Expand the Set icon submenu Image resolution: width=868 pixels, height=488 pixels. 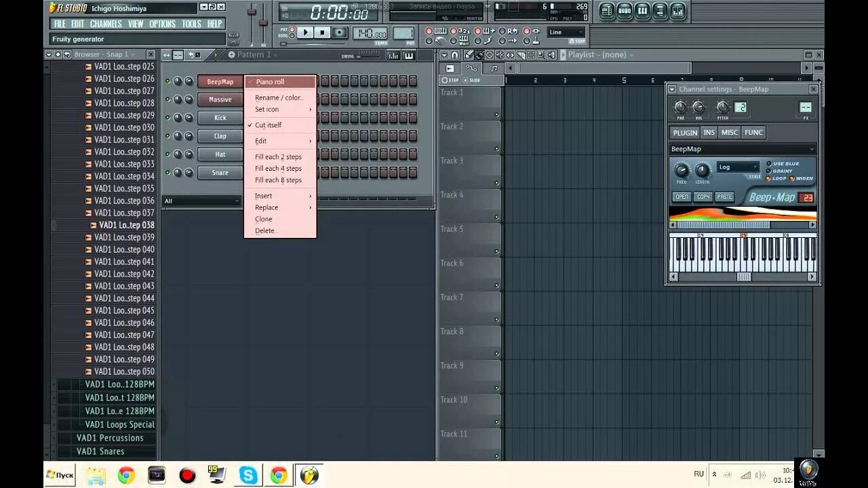click(x=280, y=109)
